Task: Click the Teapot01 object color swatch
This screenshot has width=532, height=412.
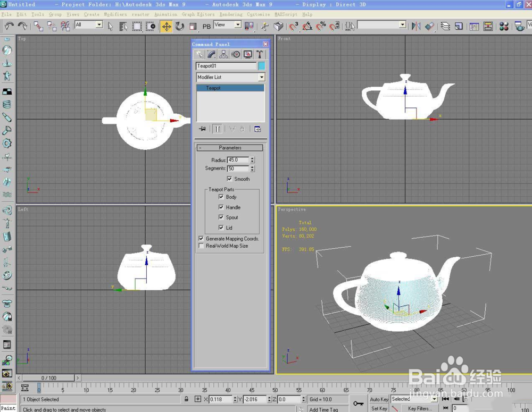Action: (261, 66)
